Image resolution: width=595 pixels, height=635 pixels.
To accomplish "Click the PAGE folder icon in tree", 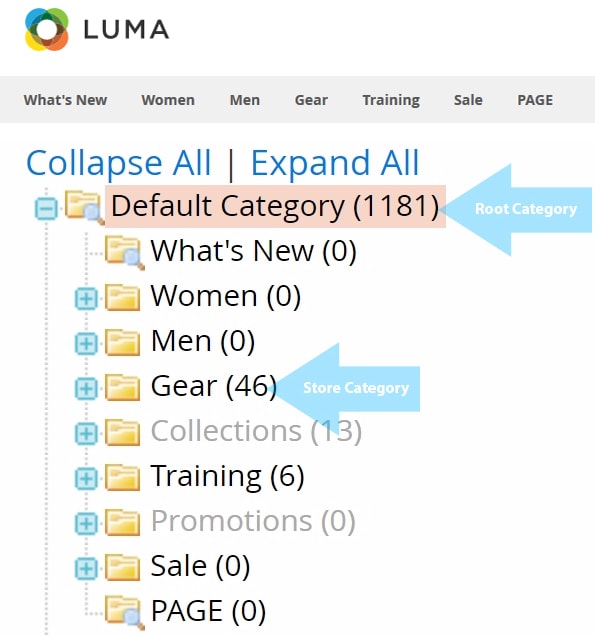I will [124, 612].
